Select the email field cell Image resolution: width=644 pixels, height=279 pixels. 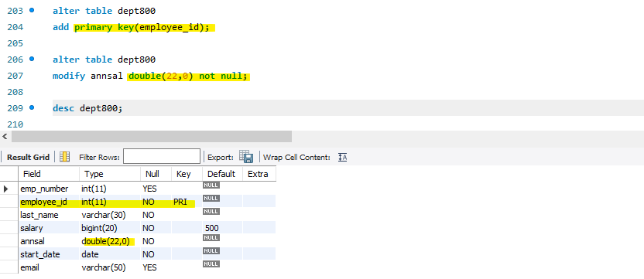[x=49, y=267]
